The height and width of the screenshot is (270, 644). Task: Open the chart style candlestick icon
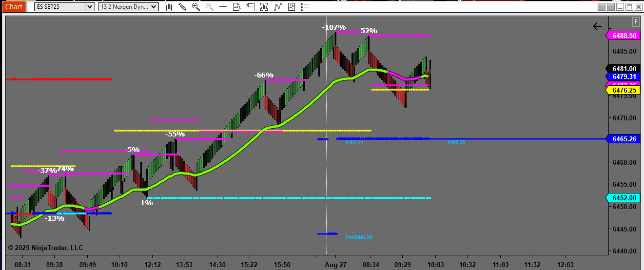[x=169, y=7]
